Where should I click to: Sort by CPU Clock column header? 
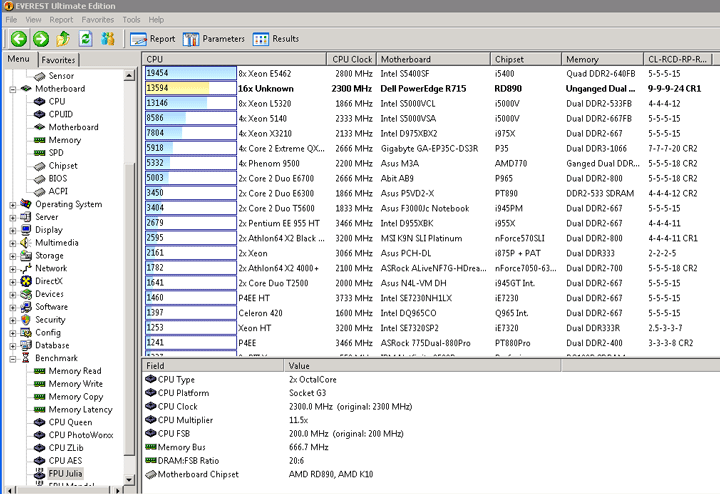click(352, 59)
